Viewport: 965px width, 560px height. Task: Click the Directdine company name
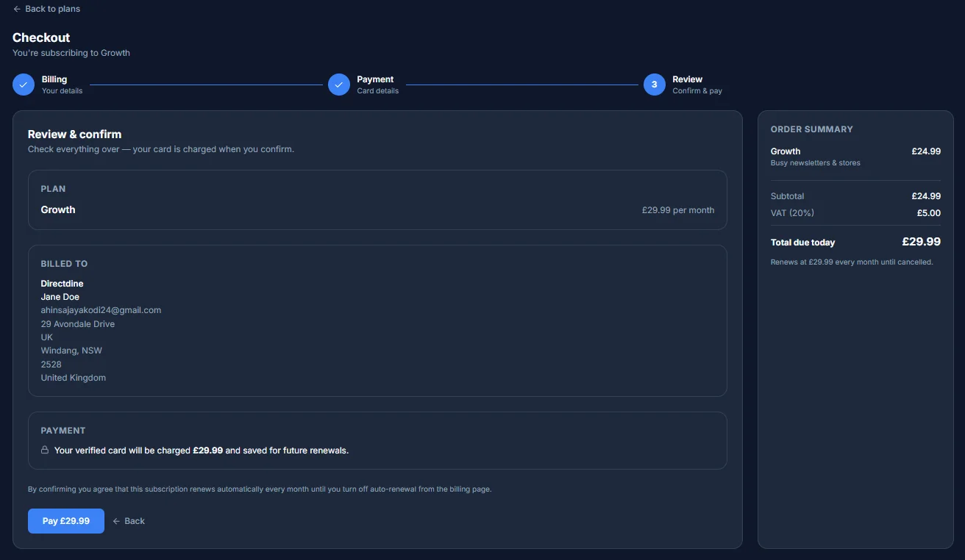pyautogui.click(x=63, y=284)
